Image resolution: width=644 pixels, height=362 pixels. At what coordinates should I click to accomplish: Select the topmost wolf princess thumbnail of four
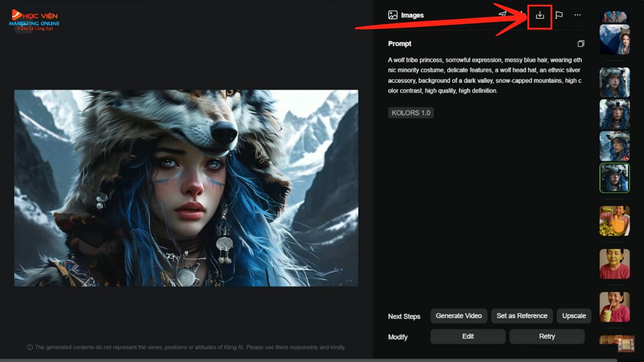coord(614,82)
